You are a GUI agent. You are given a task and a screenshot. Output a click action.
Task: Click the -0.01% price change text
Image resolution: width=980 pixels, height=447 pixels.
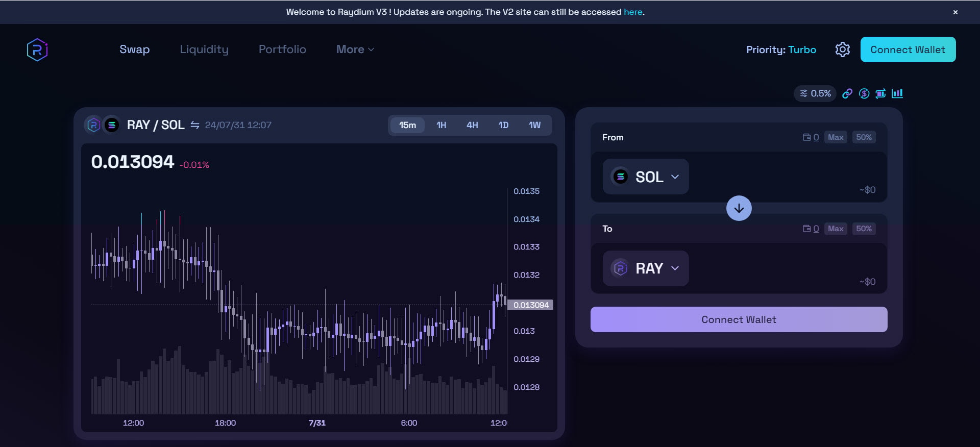tap(194, 165)
